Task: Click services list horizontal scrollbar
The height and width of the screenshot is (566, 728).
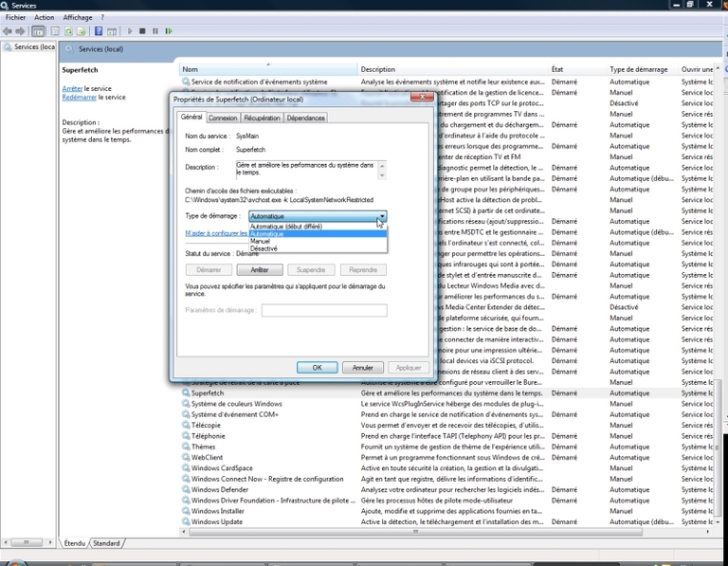Action: pos(415,532)
